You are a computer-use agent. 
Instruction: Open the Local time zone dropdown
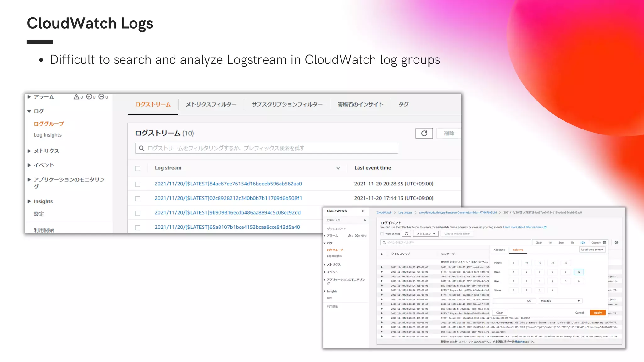(x=592, y=250)
